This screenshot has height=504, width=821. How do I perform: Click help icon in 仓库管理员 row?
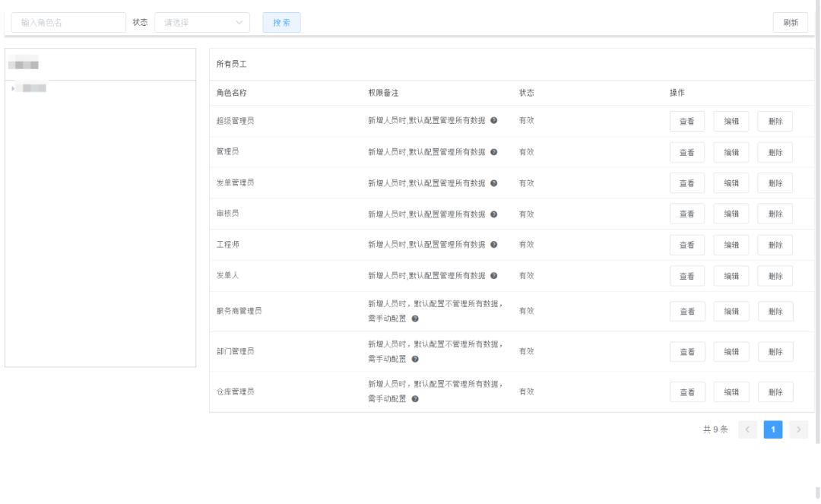click(x=415, y=399)
